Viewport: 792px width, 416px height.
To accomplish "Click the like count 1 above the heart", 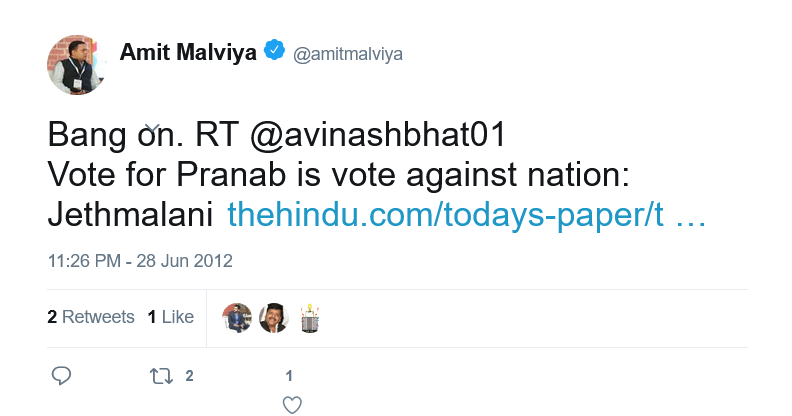I will coord(289,376).
